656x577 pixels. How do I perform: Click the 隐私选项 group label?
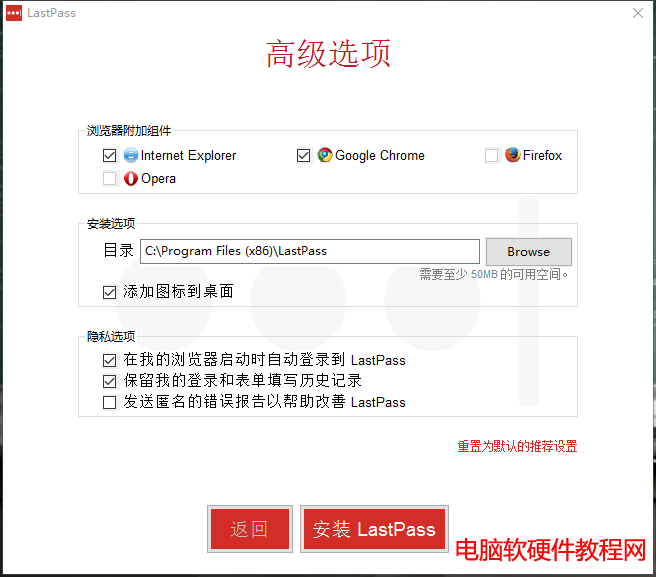(x=111, y=336)
